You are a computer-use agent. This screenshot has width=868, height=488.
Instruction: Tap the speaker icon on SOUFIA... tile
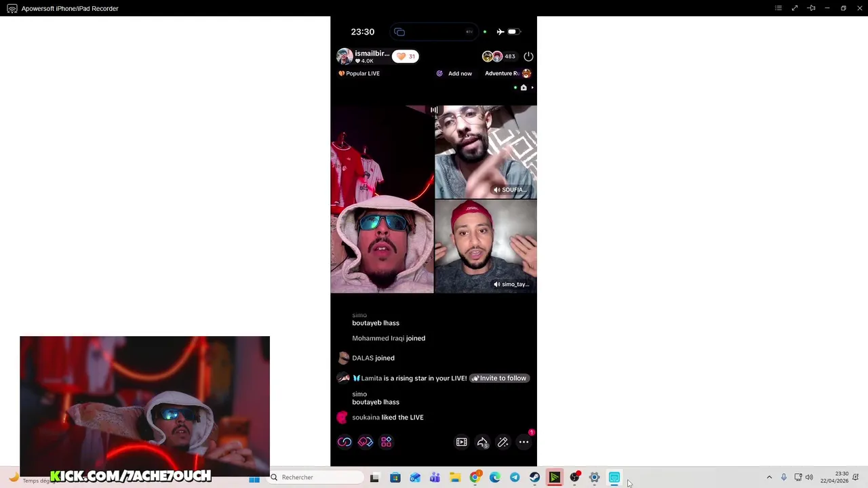pos(497,190)
